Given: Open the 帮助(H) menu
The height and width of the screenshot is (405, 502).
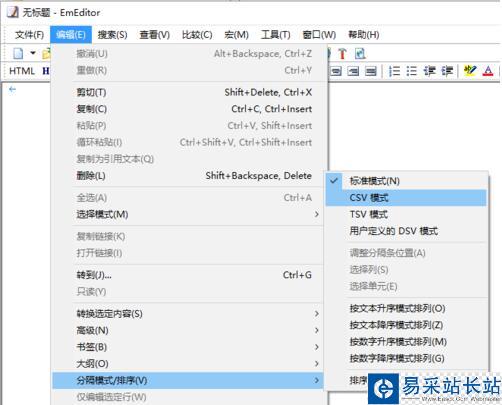Looking at the screenshot, I should pos(363,35).
